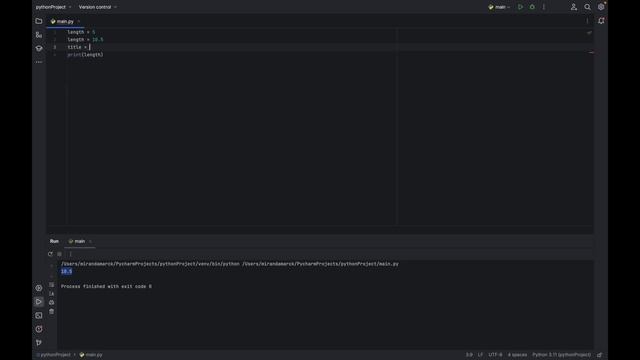Click the code line 'length = 5'
640x360 pixels.
81,32
